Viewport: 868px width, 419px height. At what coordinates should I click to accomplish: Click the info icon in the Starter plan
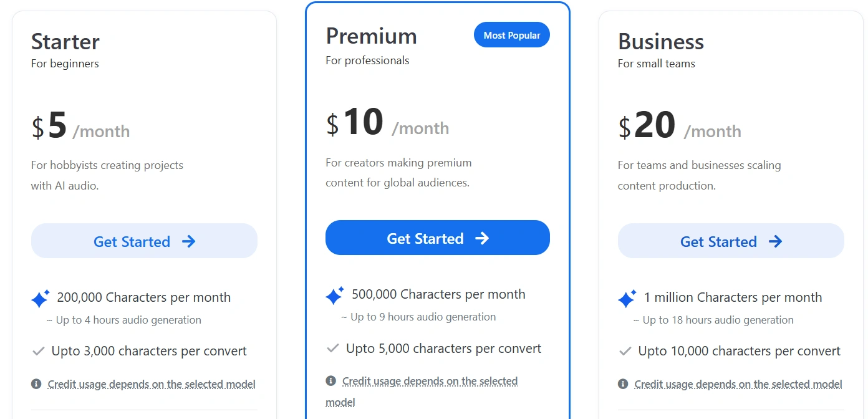coord(36,384)
